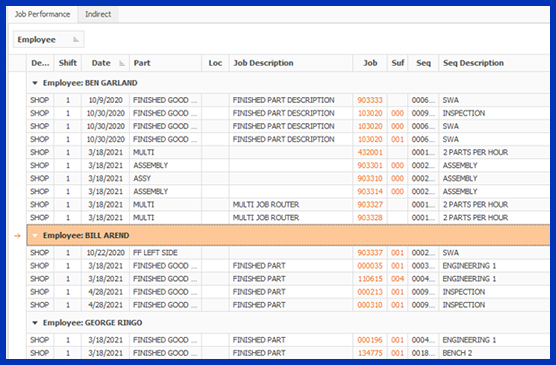Click suffix 004 in the job 110615 row
556x365 pixels.
pos(397,279)
